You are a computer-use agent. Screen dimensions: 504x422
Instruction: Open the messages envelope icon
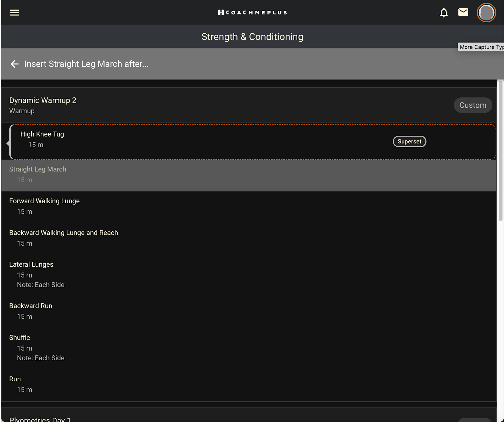(463, 12)
